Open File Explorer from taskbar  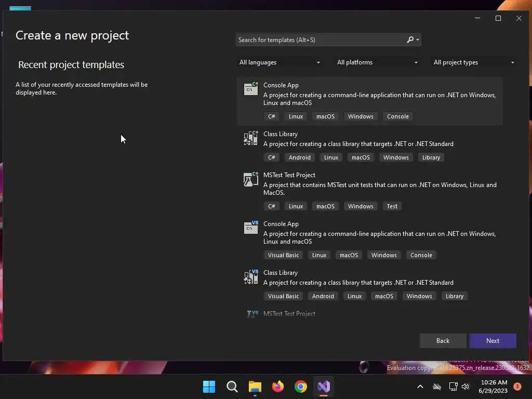coord(255,387)
